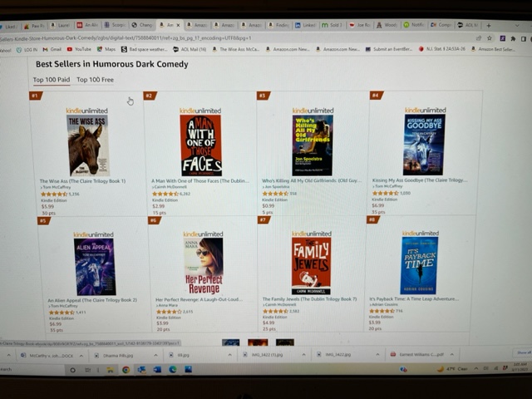Click the YouTube bookmark icon

(x=70, y=49)
